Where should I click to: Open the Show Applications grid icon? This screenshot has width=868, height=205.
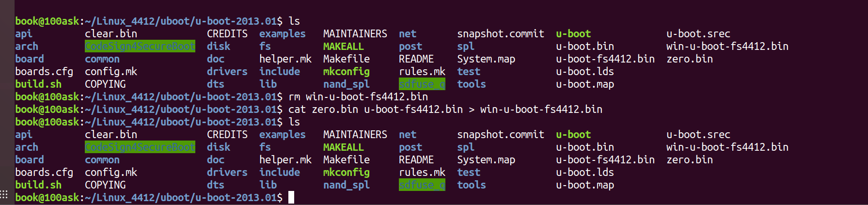pyautogui.click(x=4, y=194)
